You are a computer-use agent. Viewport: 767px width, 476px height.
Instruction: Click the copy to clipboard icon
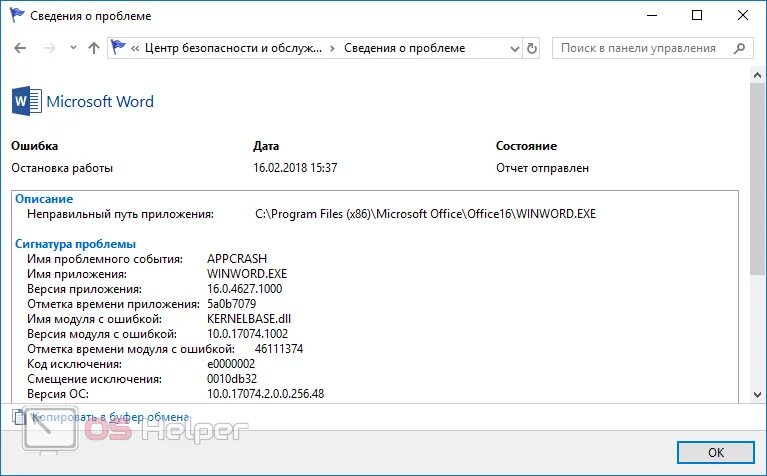(19, 417)
